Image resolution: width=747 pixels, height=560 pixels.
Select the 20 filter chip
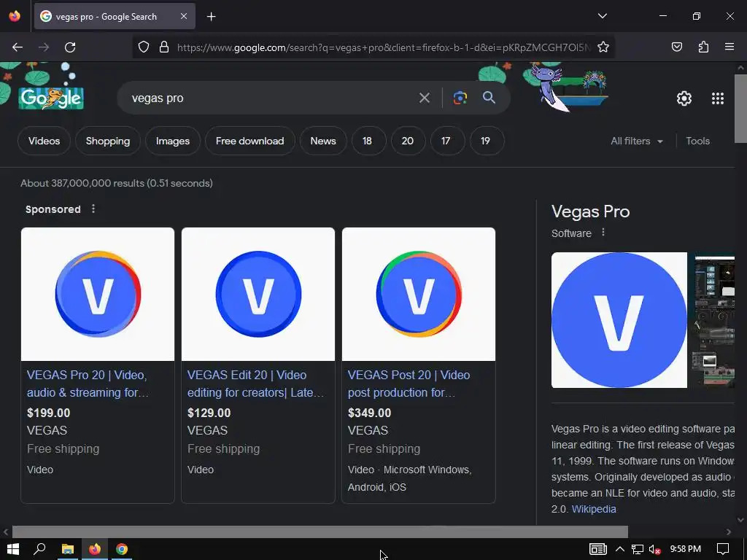407,141
